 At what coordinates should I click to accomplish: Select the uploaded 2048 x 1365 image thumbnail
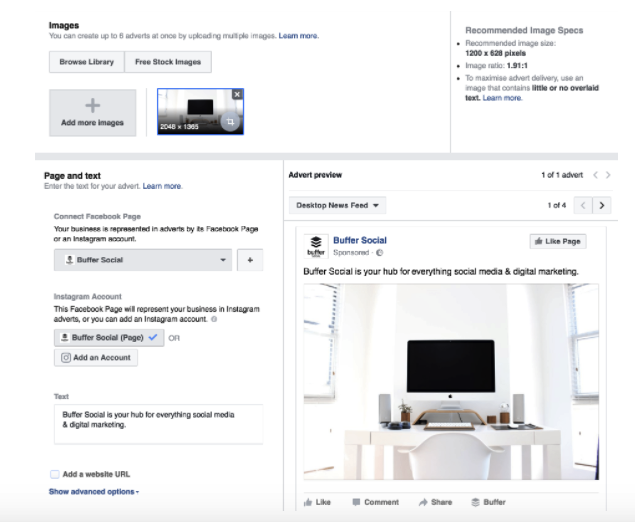[200, 111]
